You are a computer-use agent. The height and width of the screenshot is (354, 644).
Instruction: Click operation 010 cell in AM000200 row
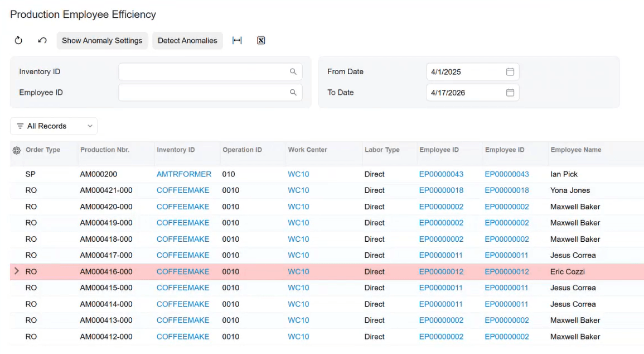(x=229, y=174)
